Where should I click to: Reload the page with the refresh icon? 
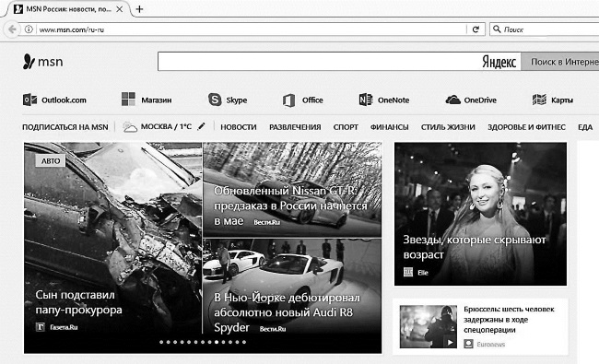pyautogui.click(x=476, y=29)
